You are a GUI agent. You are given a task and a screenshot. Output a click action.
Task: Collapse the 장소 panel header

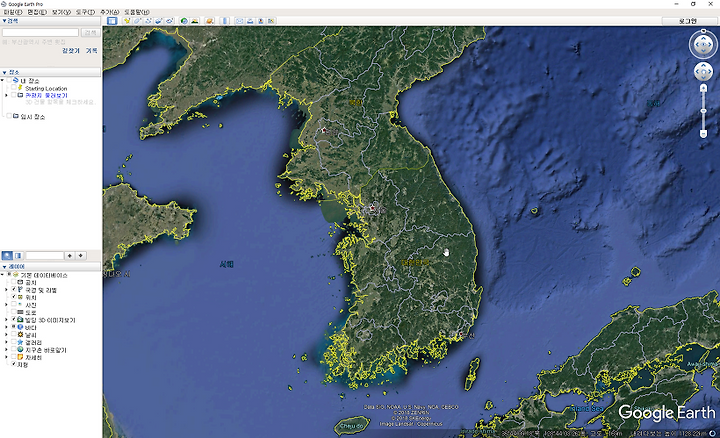pos(51,72)
